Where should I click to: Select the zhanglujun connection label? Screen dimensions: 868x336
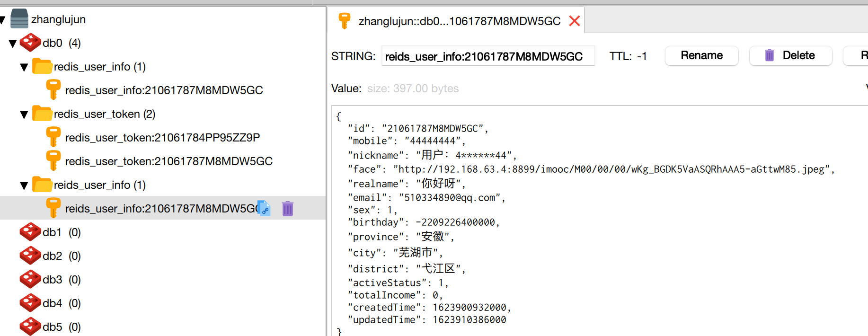pyautogui.click(x=58, y=19)
